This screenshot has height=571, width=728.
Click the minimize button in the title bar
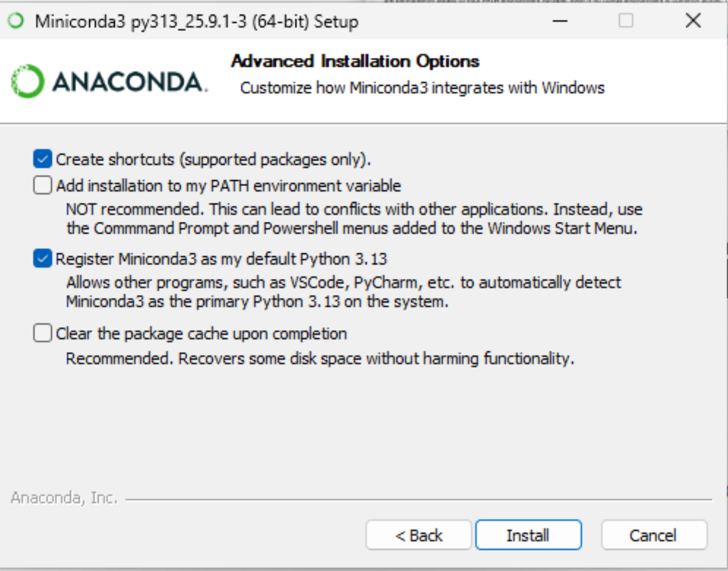coord(559,21)
